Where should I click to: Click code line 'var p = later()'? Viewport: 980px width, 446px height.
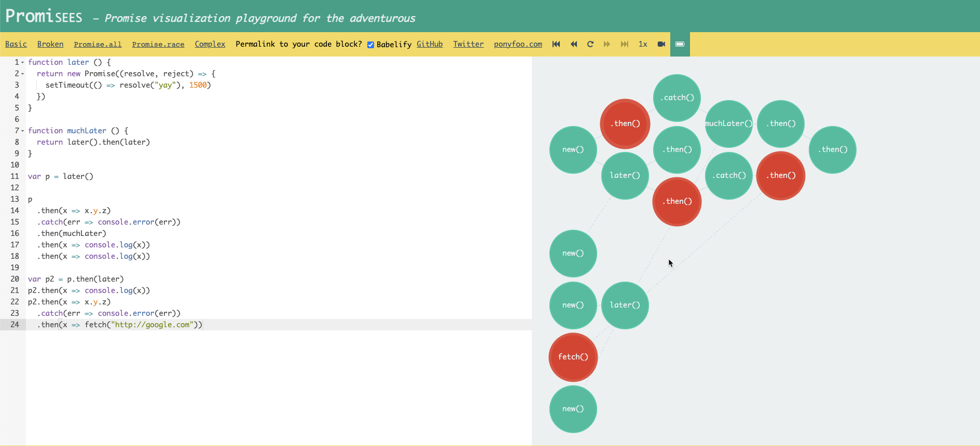61,176
